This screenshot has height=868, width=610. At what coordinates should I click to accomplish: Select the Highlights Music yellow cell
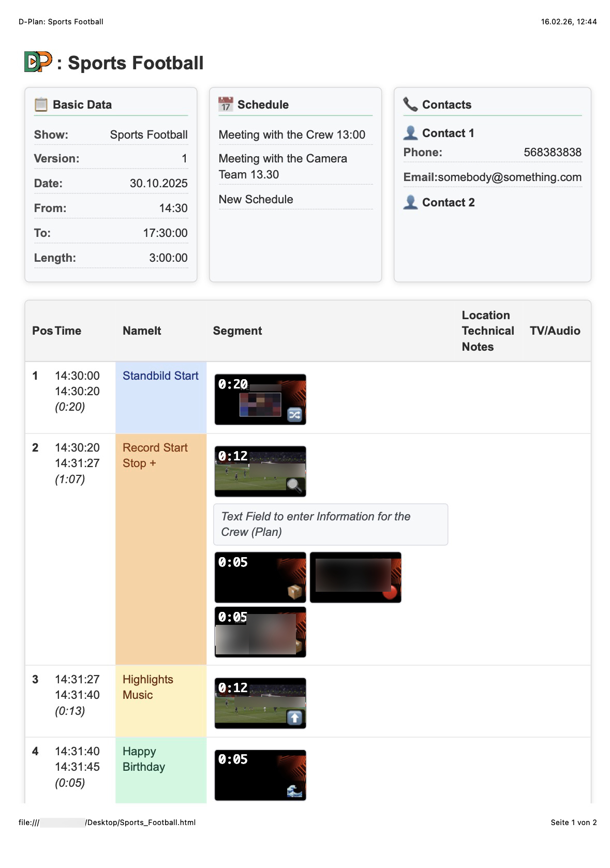(x=161, y=701)
